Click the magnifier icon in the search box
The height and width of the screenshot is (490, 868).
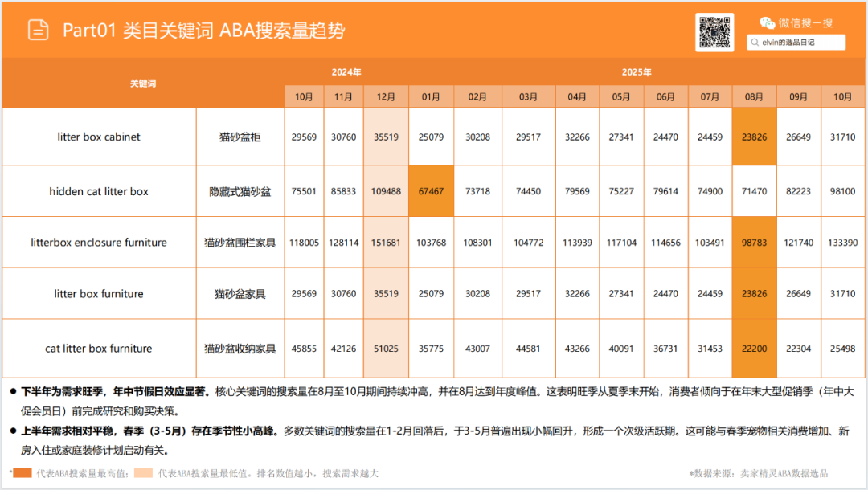754,42
